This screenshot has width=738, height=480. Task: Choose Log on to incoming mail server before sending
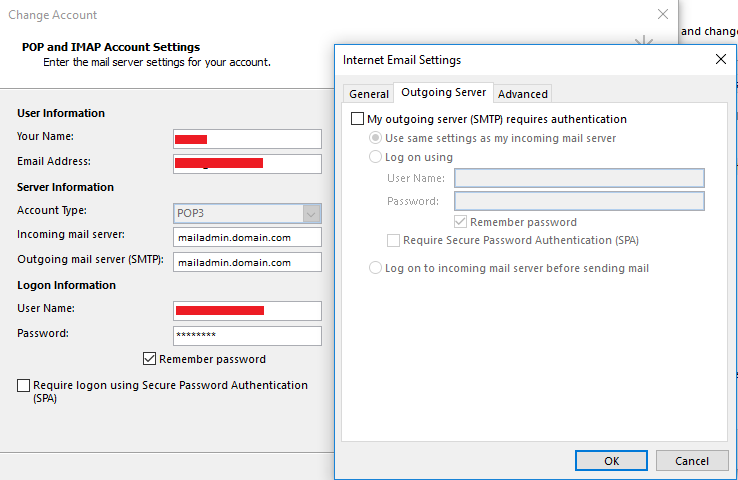(375, 268)
